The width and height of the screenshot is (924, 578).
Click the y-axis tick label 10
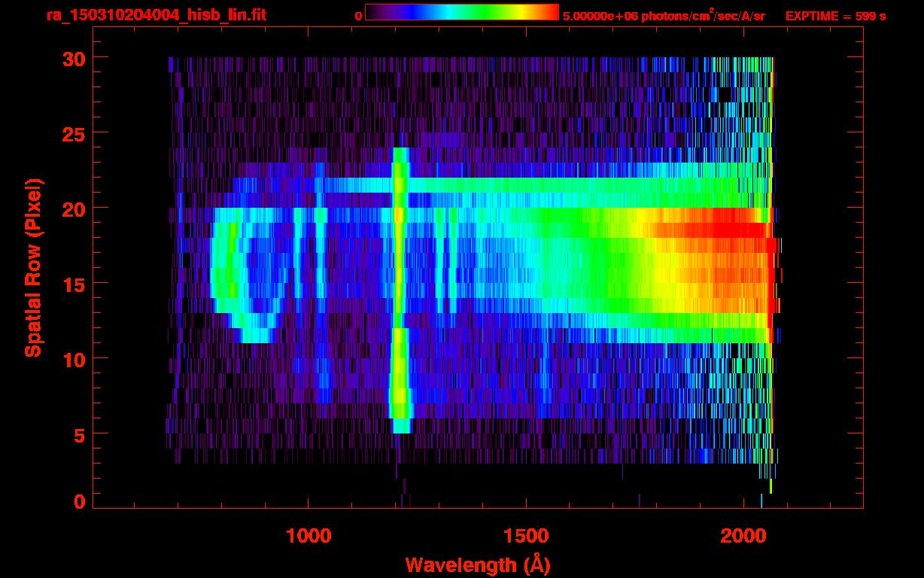(x=73, y=359)
